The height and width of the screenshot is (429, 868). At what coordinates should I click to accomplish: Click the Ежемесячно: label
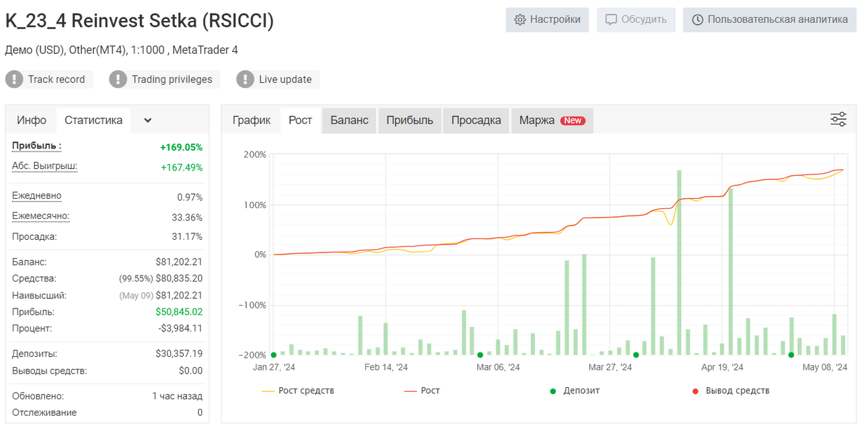point(40,216)
